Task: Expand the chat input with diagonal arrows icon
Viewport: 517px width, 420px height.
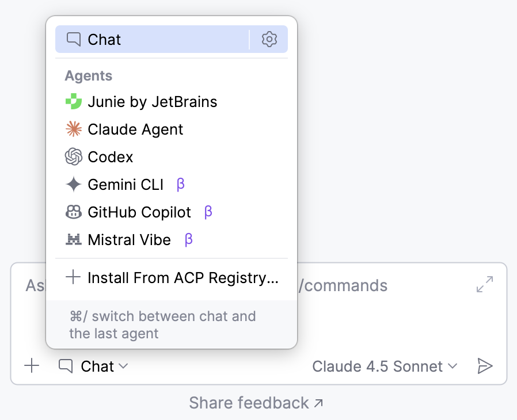Action: (x=485, y=284)
